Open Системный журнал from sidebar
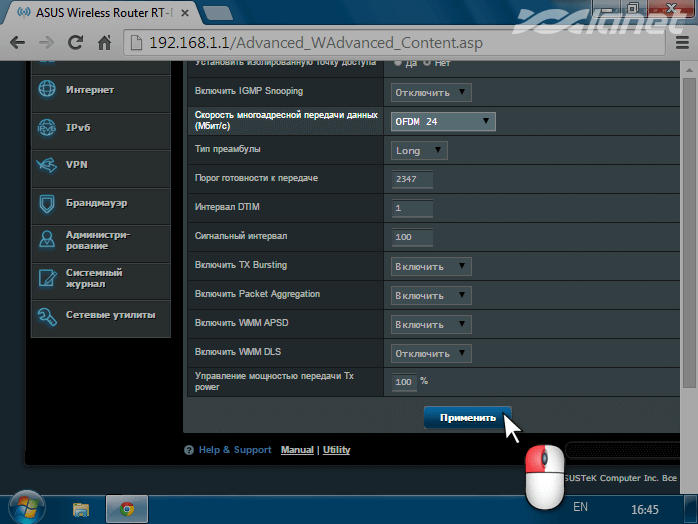The height and width of the screenshot is (524, 698). click(x=94, y=277)
